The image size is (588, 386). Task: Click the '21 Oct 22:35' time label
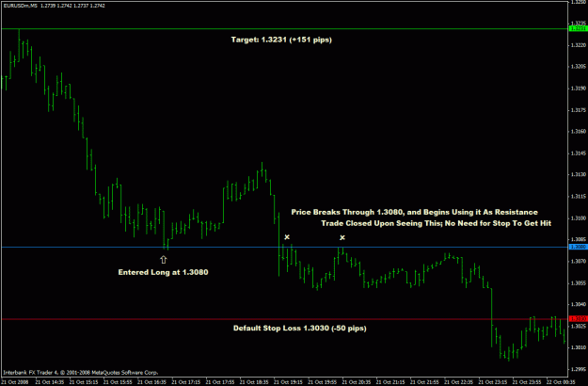[459, 382]
